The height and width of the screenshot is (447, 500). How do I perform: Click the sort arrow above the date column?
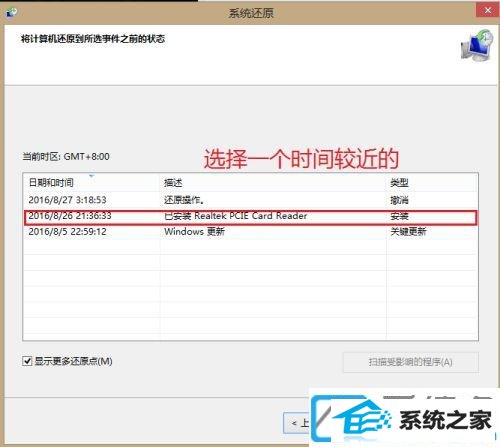tap(92, 176)
